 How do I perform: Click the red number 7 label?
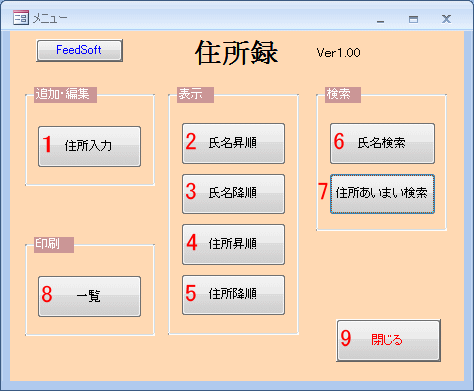(x=323, y=192)
